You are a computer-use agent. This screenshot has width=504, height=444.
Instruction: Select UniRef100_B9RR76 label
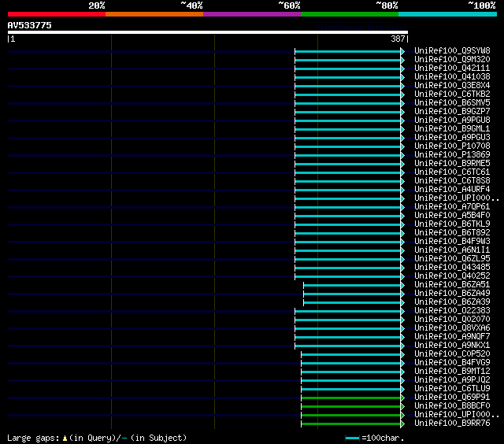(x=452, y=424)
